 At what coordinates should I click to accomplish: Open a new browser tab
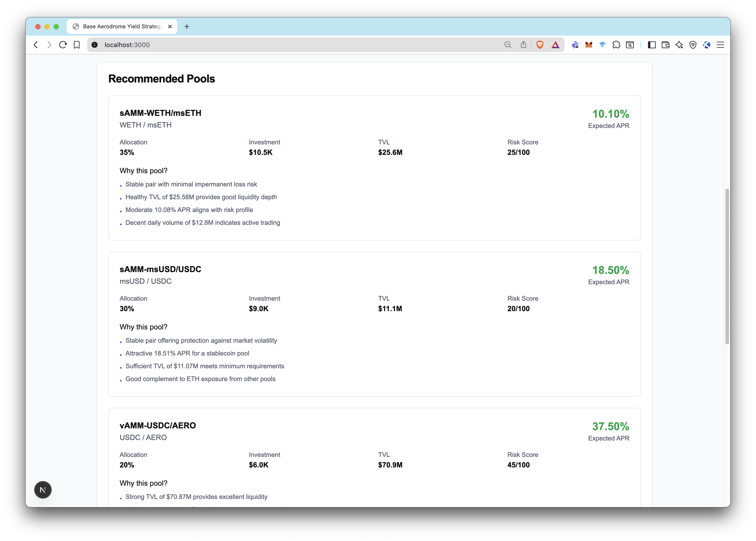click(x=187, y=26)
